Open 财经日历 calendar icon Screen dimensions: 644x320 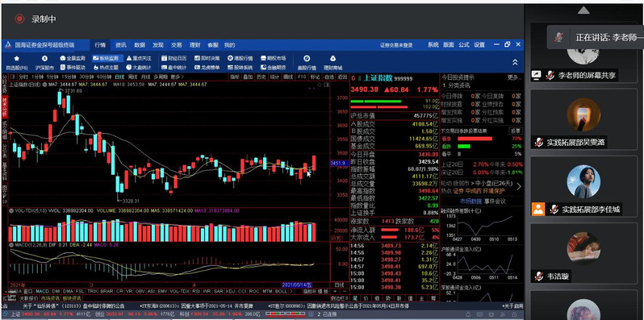[x=174, y=58]
